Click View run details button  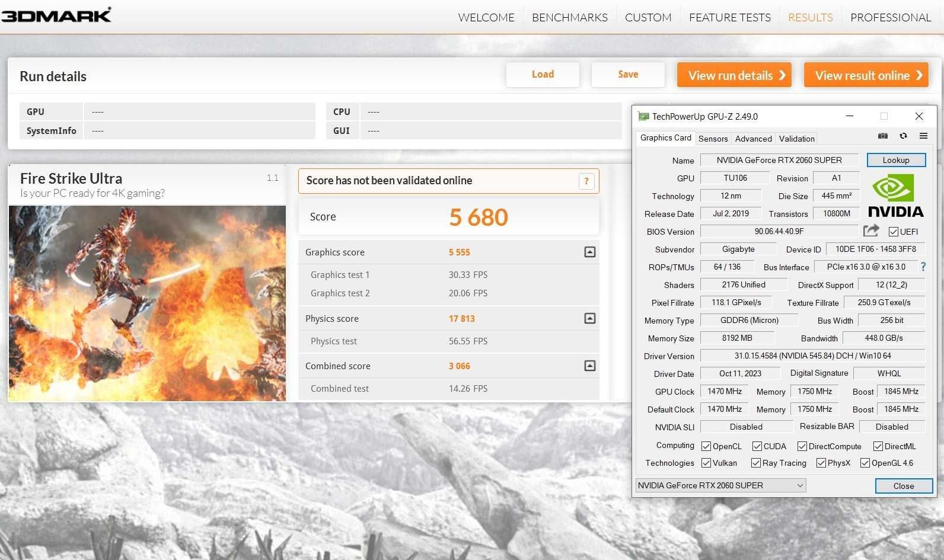coord(734,75)
